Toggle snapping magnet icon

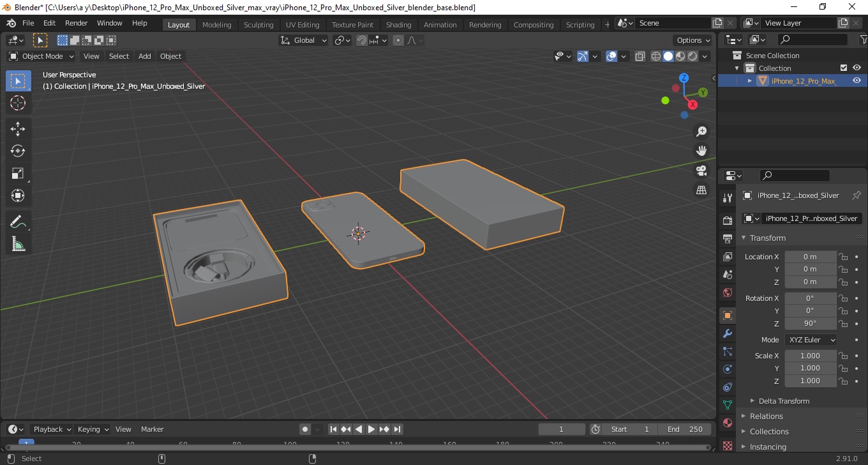click(362, 40)
